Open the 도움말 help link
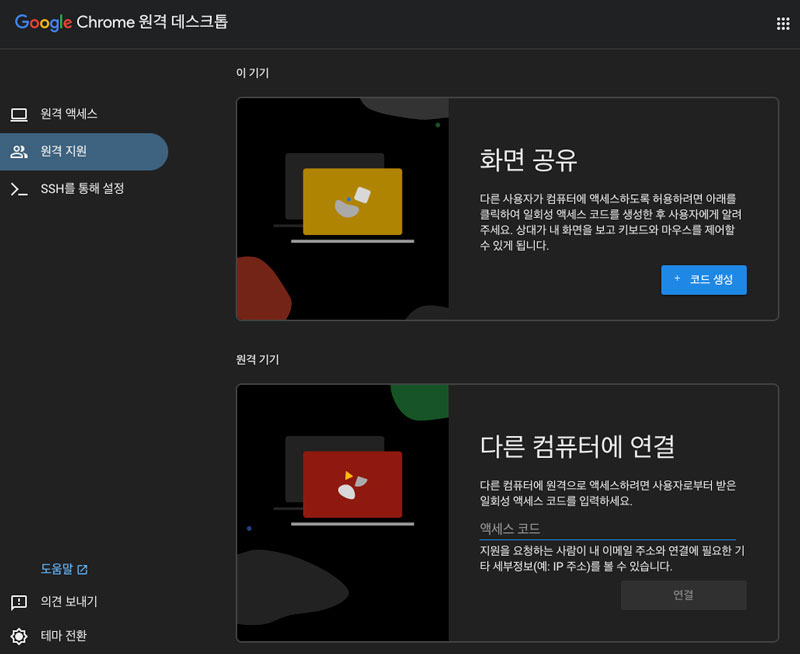Image resolution: width=800 pixels, height=654 pixels. coord(64,569)
